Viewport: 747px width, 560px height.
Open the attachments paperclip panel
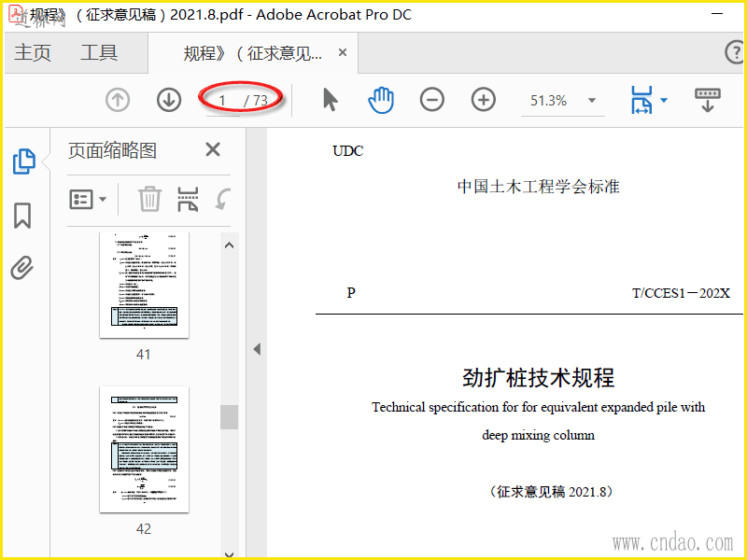(22, 268)
